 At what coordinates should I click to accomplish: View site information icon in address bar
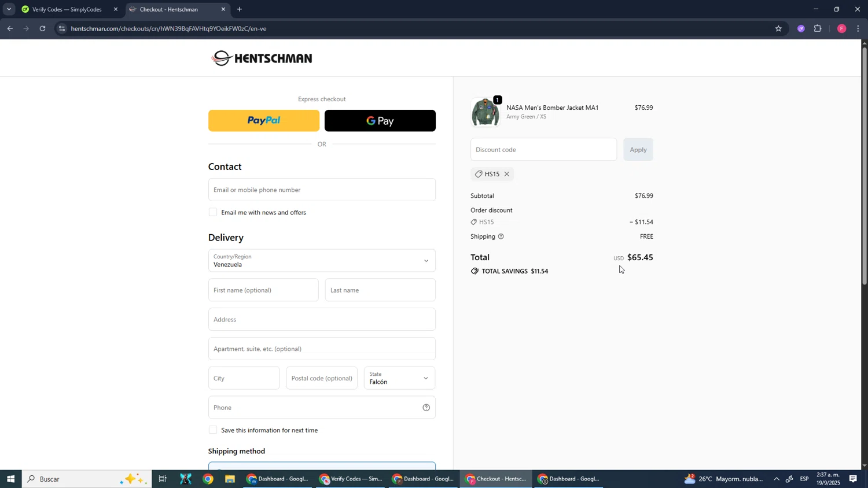(x=62, y=28)
